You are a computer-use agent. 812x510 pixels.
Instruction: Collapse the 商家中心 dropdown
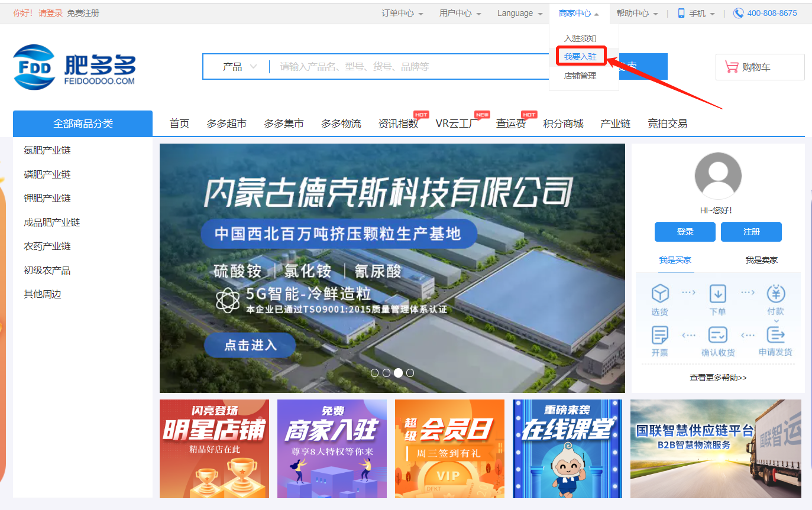(x=579, y=13)
